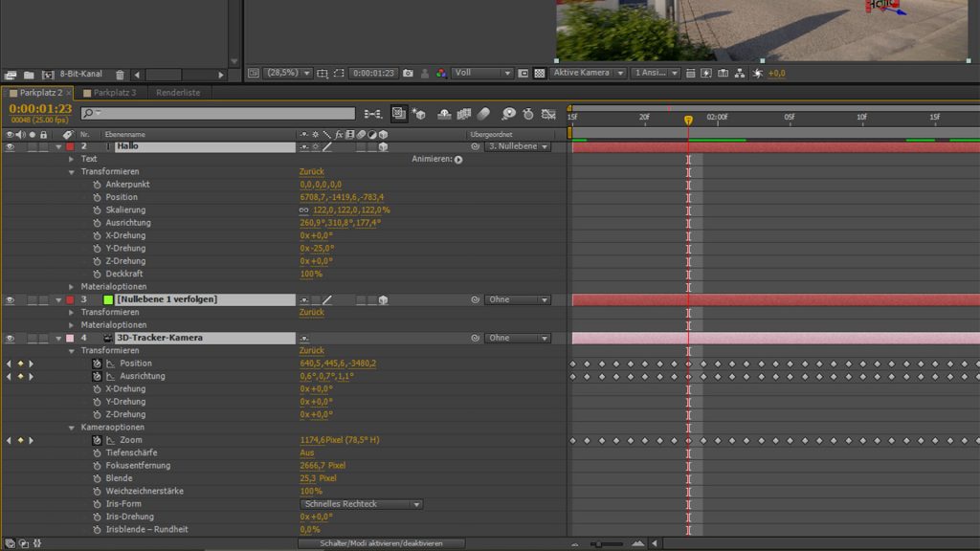980x551 pixels.
Task: Take a snapshot with the camera icon
Action: tap(407, 73)
